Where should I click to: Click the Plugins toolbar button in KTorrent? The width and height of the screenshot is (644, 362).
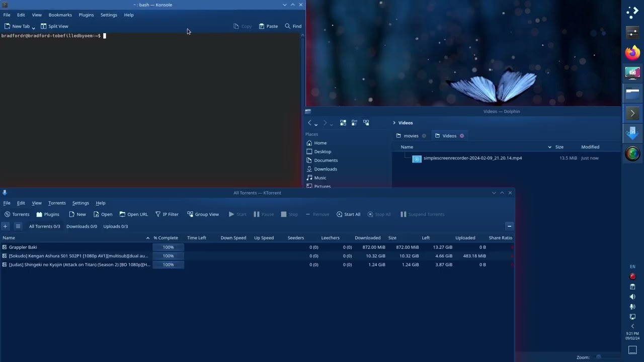(47, 214)
